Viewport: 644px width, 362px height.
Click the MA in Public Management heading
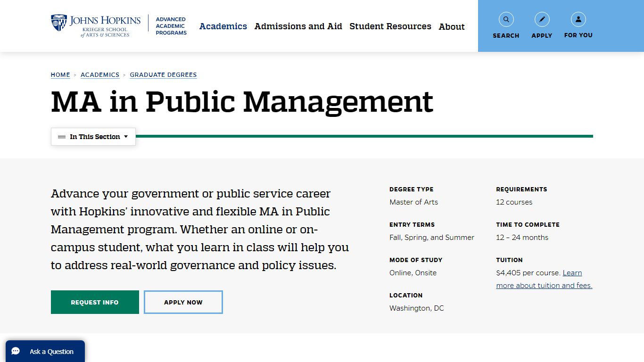coord(242,102)
